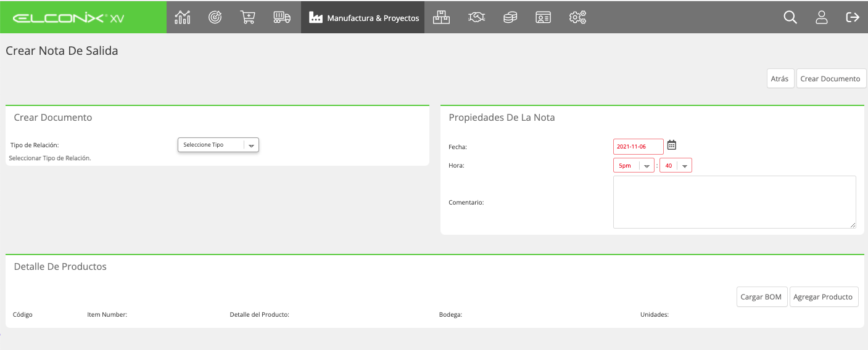Click the search magnifier icon

pos(790,17)
